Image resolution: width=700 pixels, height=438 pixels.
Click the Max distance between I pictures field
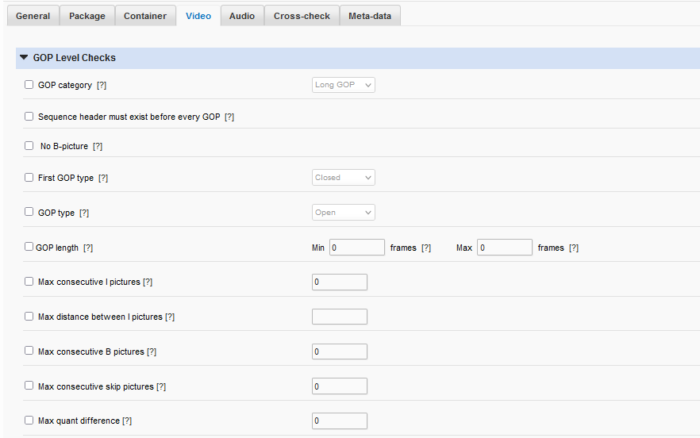[x=339, y=317]
